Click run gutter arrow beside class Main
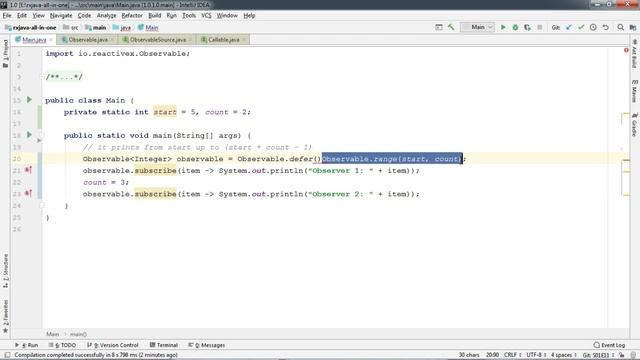The height and width of the screenshot is (360, 640). click(29, 100)
